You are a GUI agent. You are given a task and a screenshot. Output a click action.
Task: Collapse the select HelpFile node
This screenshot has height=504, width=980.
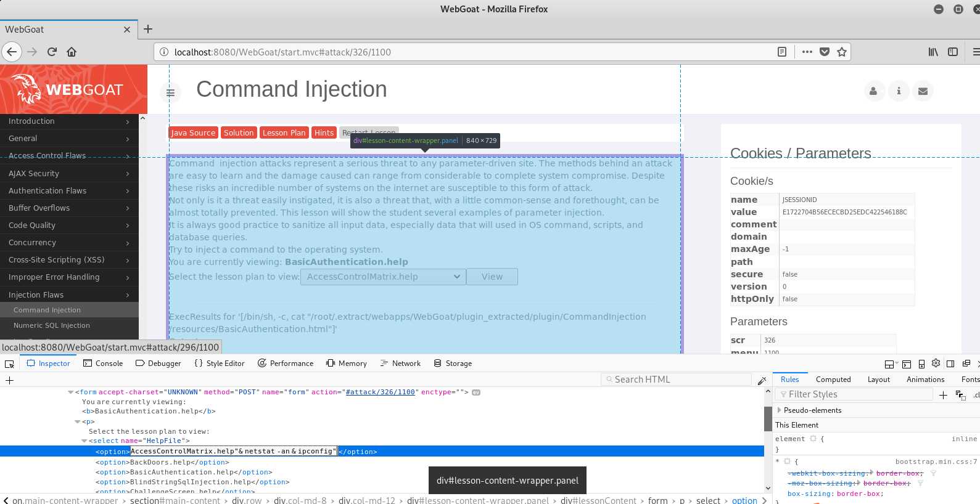click(x=84, y=441)
